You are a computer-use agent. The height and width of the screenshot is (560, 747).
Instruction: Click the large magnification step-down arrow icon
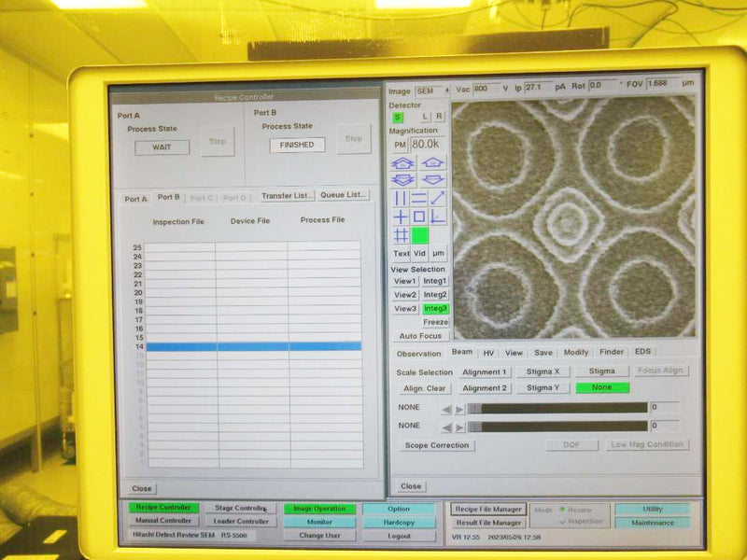point(403,180)
